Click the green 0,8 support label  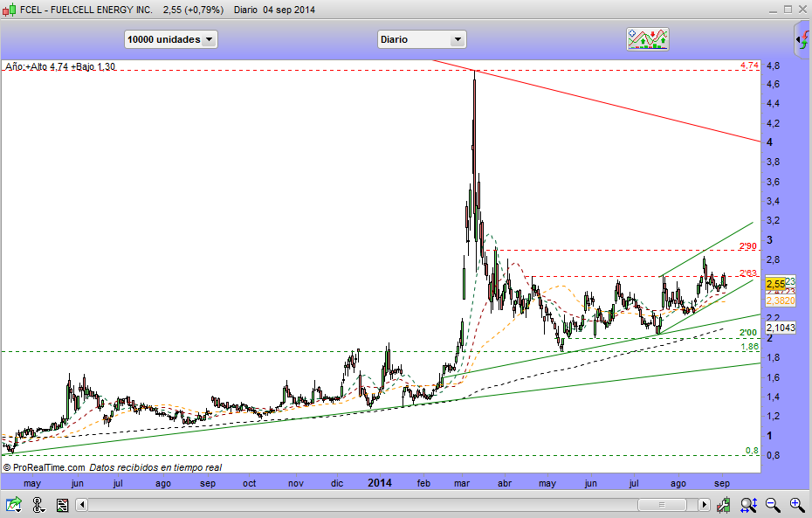pos(752,451)
